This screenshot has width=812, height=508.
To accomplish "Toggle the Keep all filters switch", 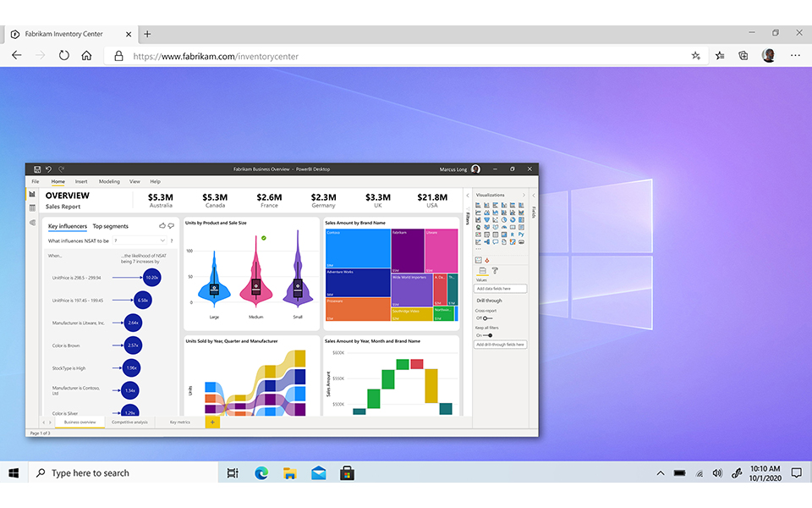I will [x=487, y=335].
